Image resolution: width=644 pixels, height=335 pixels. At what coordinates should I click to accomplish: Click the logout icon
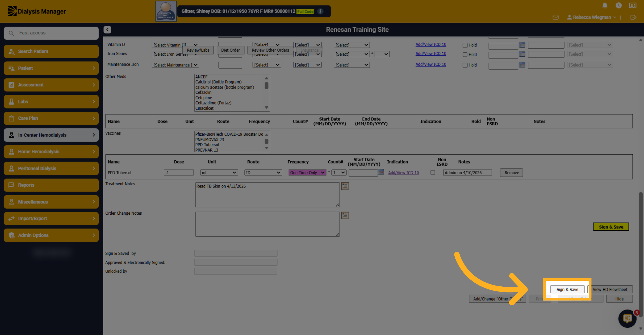[x=633, y=17]
